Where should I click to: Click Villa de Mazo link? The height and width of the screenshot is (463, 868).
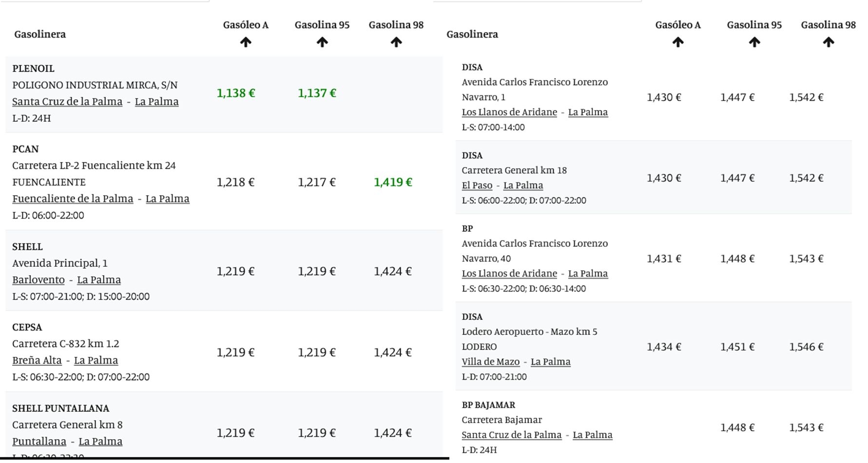click(x=490, y=362)
